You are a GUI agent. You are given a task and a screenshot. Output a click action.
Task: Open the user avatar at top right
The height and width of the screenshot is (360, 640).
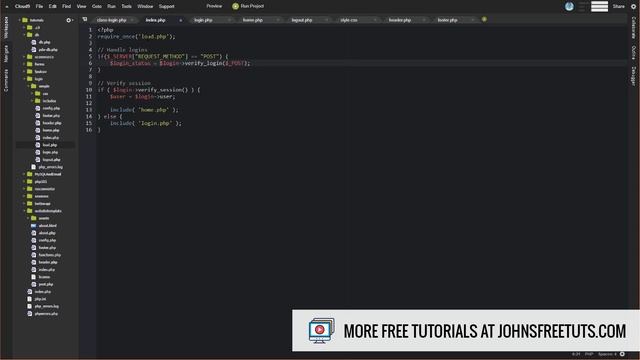click(569, 6)
